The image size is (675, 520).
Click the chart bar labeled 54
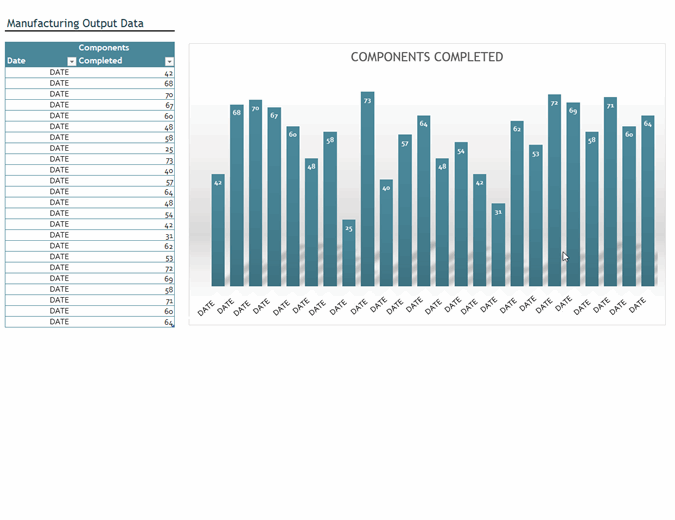[461, 214]
